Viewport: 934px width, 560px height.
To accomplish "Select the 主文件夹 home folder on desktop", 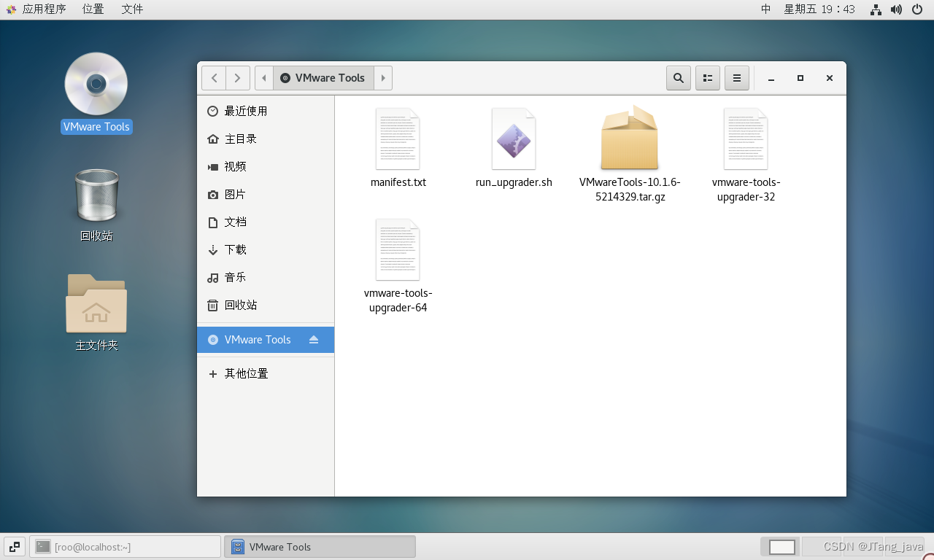I will click(96, 303).
